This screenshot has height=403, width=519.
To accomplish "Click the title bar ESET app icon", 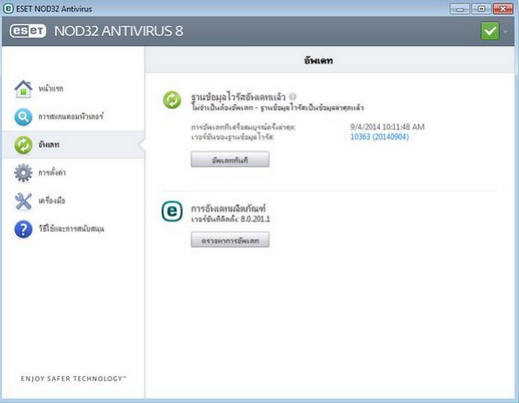I will 8,9.
